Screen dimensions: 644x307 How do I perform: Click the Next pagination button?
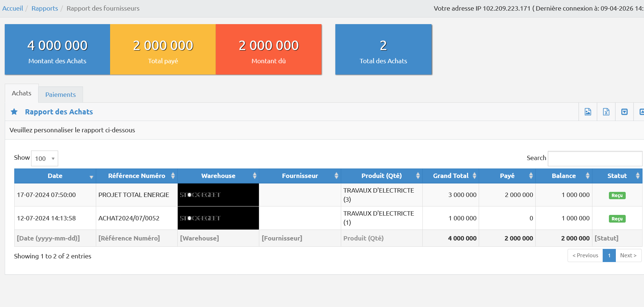coord(628,255)
